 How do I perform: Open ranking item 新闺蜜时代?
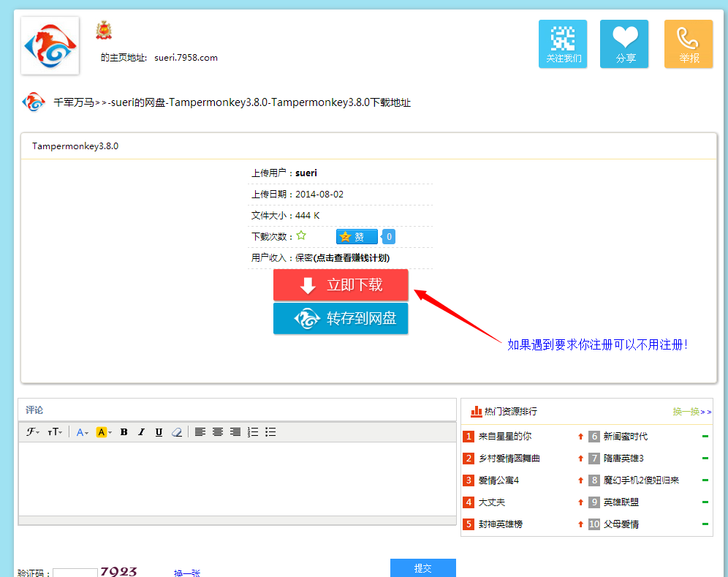(x=626, y=437)
